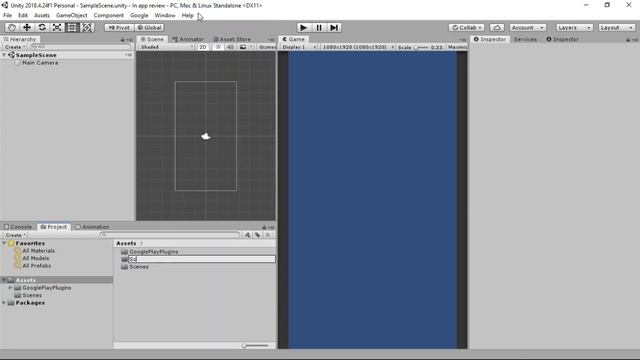Open the Gizmos dropdown in Scene view
Viewport: 640px width, 360px height.
click(x=267, y=47)
